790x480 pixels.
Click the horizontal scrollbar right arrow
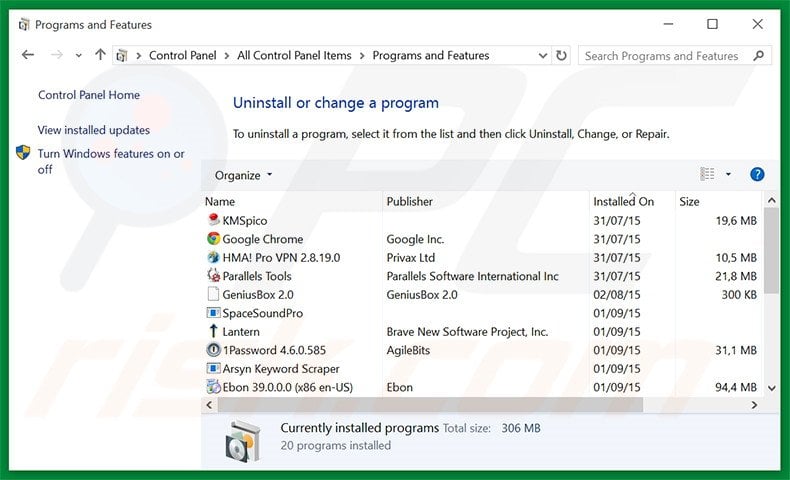(x=754, y=404)
